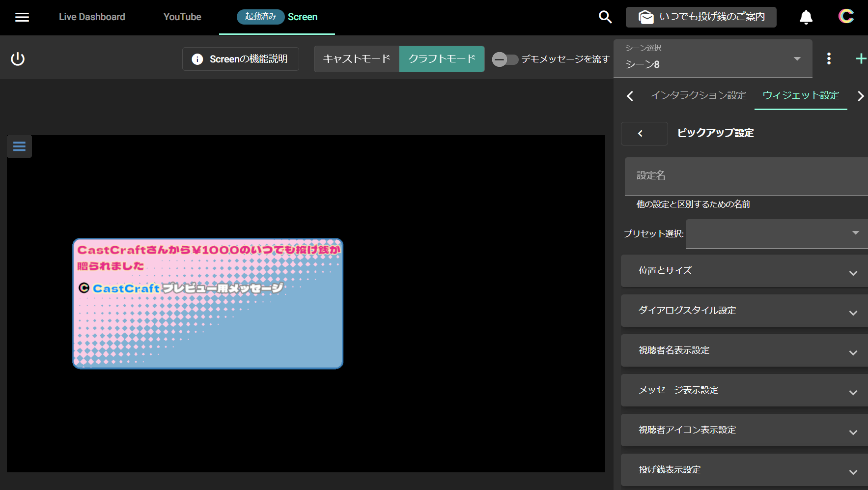Select the pickup message preview widget
Viewport: 868px width, 490px height.
tap(208, 304)
